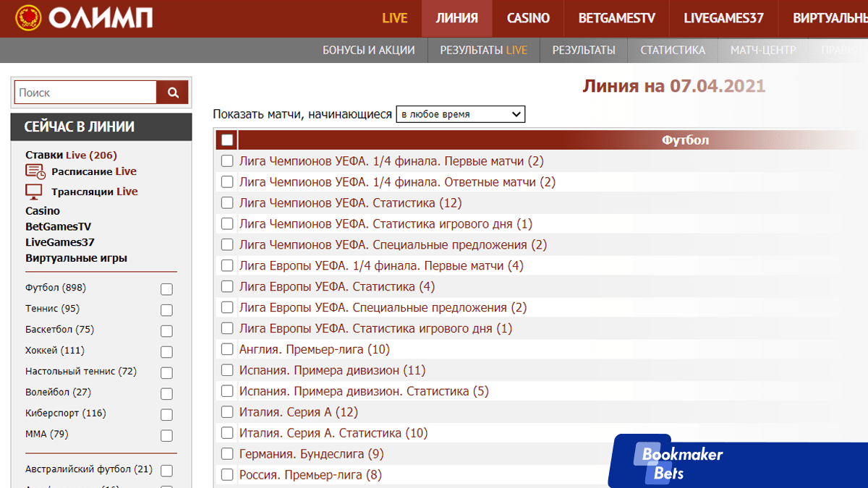Open Германия. Бундеслига (9) link
This screenshot has width=868, height=488.
(312, 455)
